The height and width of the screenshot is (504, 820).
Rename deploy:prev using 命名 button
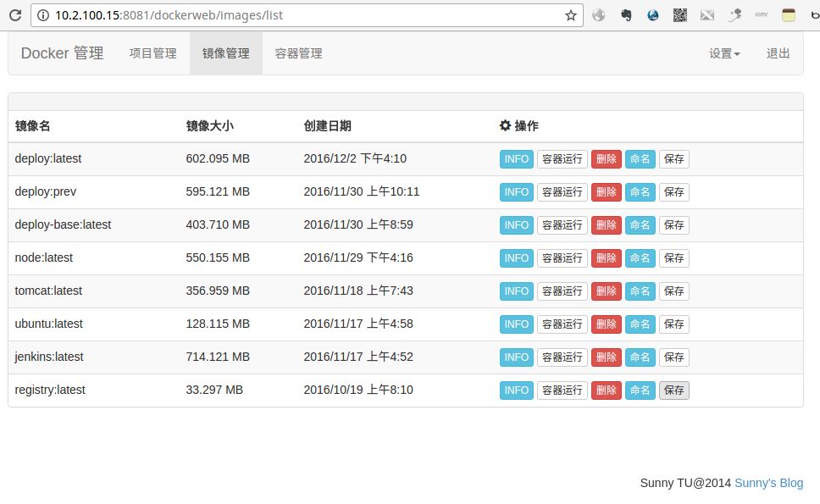pos(640,192)
